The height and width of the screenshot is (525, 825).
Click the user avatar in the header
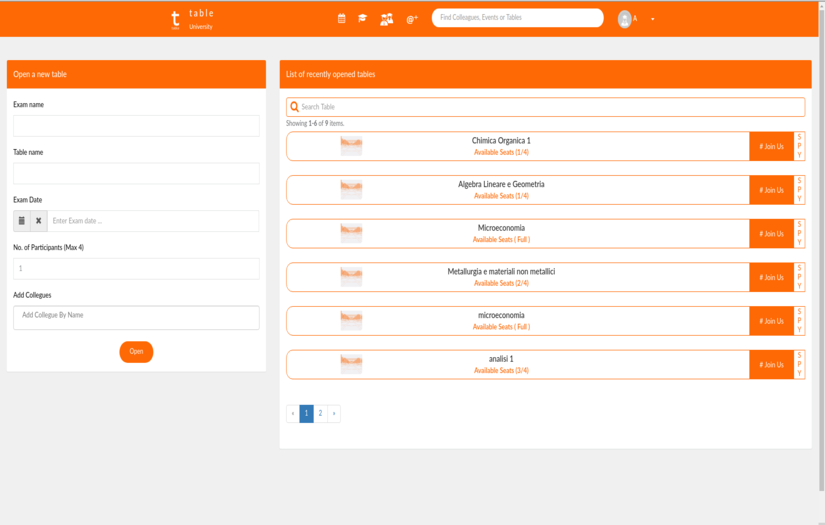tap(624, 19)
